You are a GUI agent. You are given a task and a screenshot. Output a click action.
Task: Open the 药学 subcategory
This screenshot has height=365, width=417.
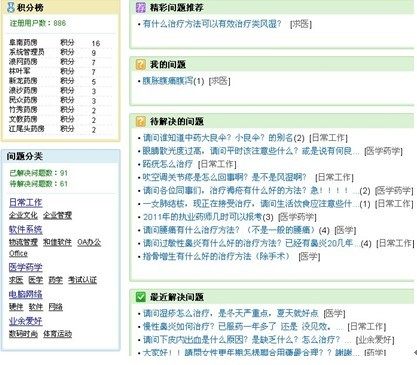click(56, 280)
